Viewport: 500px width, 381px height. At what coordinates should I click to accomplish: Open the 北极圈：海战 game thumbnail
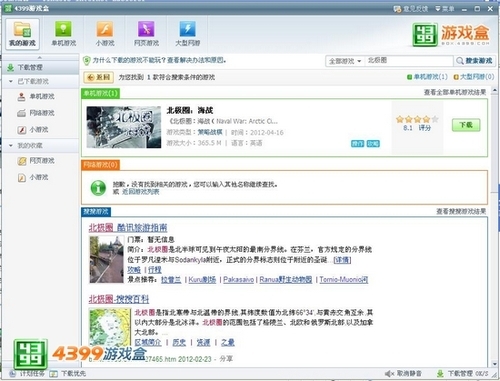(124, 127)
